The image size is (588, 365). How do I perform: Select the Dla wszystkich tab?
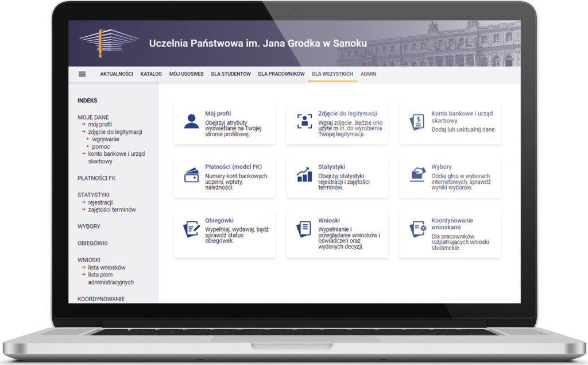332,74
